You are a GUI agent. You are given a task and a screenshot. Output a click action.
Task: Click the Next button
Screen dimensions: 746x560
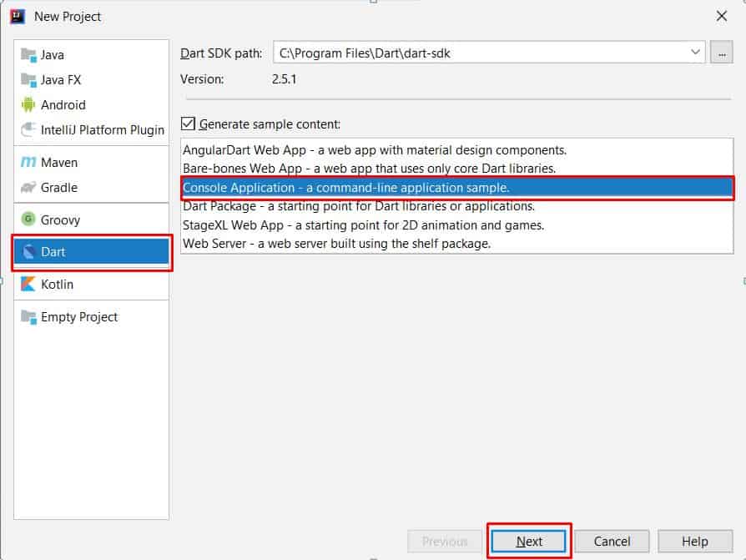click(528, 542)
